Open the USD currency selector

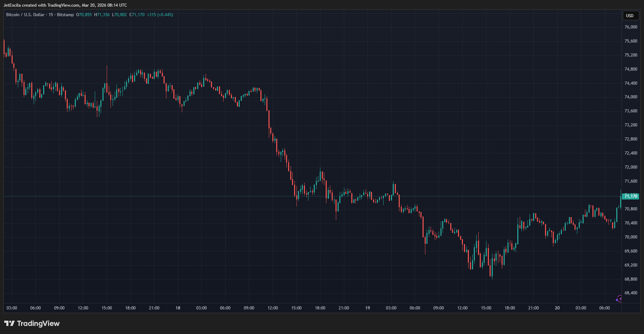pos(630,15)
